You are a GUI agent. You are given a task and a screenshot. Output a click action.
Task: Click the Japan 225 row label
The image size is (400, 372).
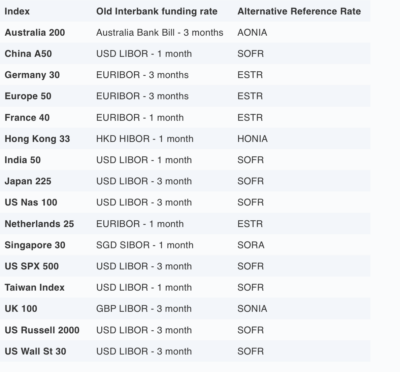point(28,181)
